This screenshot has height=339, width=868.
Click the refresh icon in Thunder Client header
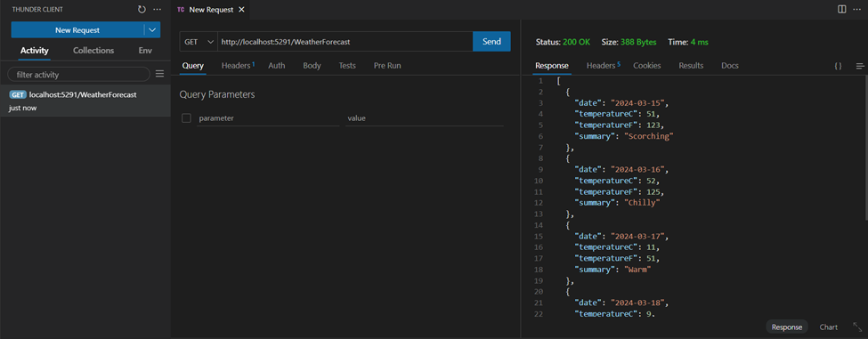click(142, 10)
